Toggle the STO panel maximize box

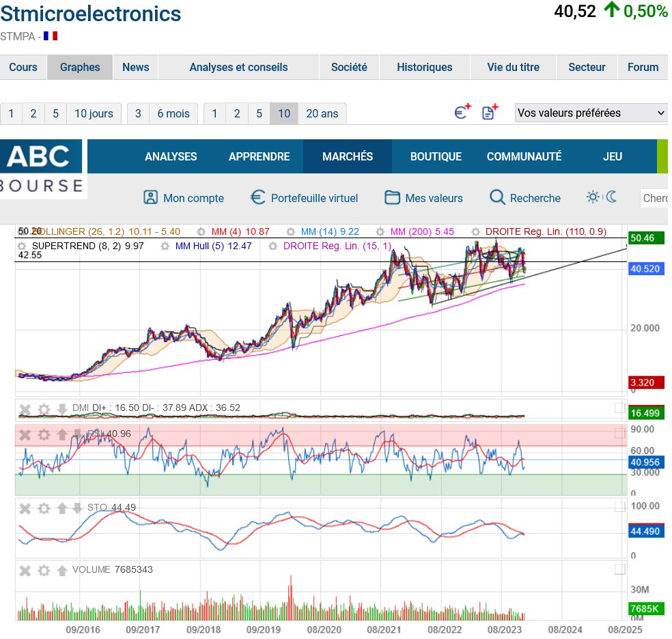[619, 507]
